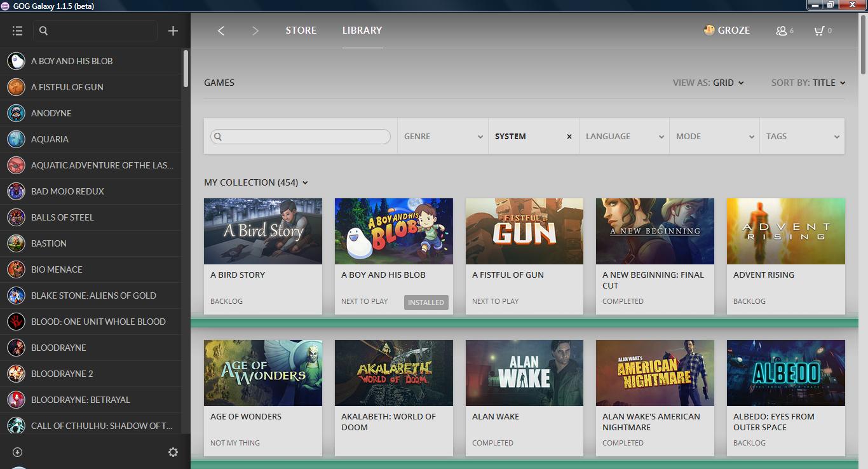Open the Advent Rising cover art
868x469 pixels.
[786, 231]
